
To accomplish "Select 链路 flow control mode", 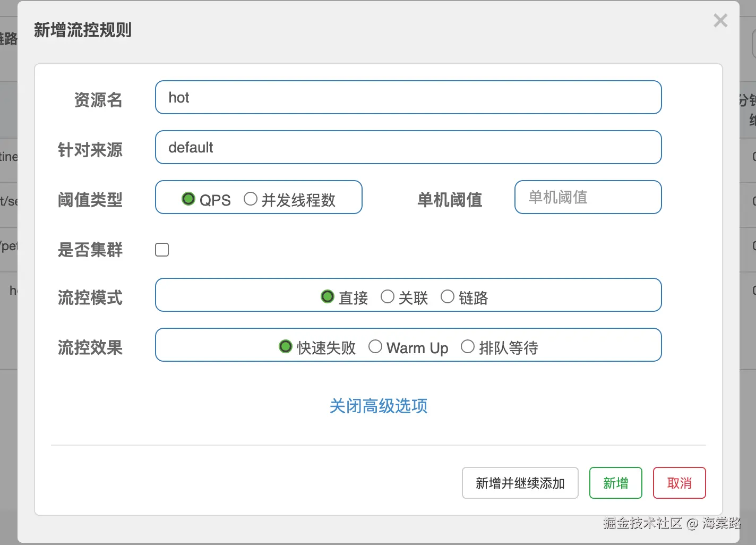I will pyautogui.click(x=448, y=296).
